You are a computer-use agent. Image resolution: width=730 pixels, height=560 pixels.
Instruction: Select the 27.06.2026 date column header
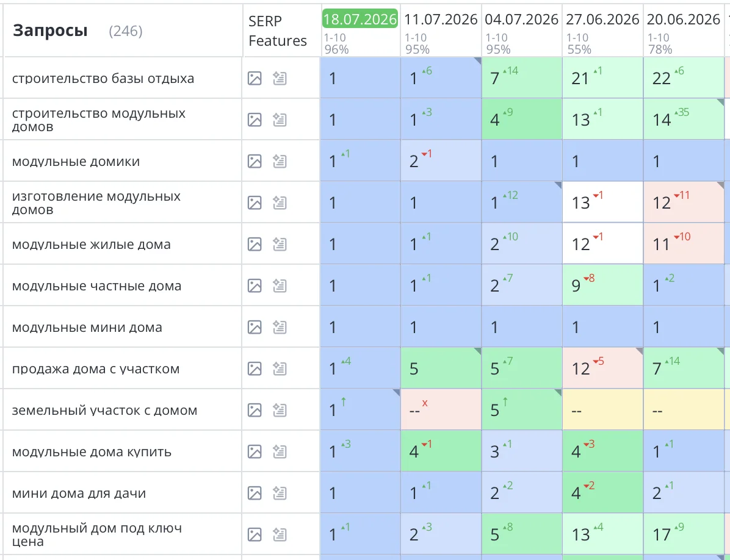[602, 19]
